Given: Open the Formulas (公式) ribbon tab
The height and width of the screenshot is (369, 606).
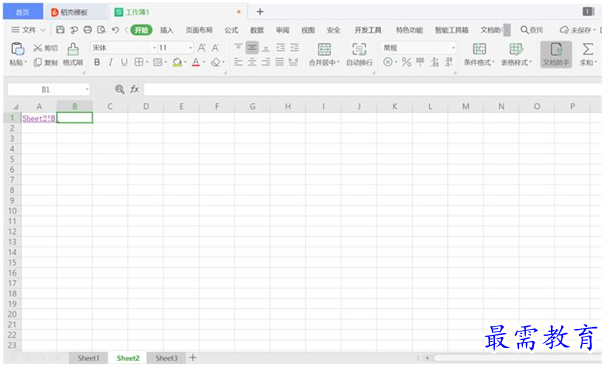Looking at the screenshot, I should 231,30.
